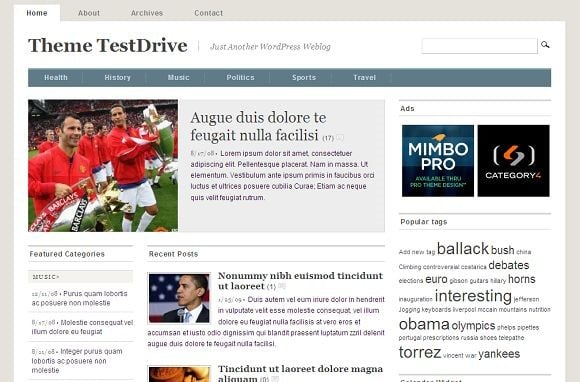
Task: Click the Theme TestDrive site title
Action: coord(108,45)
